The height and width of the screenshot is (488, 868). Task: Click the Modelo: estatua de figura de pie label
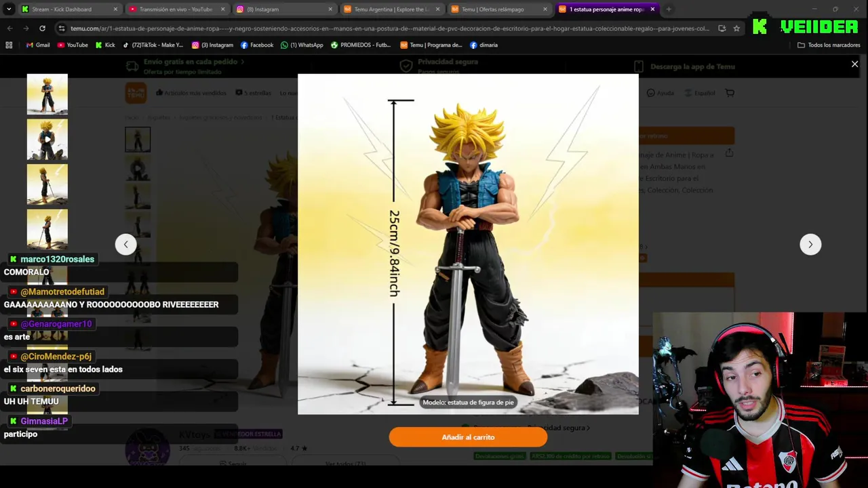click(x=468, y=402)
